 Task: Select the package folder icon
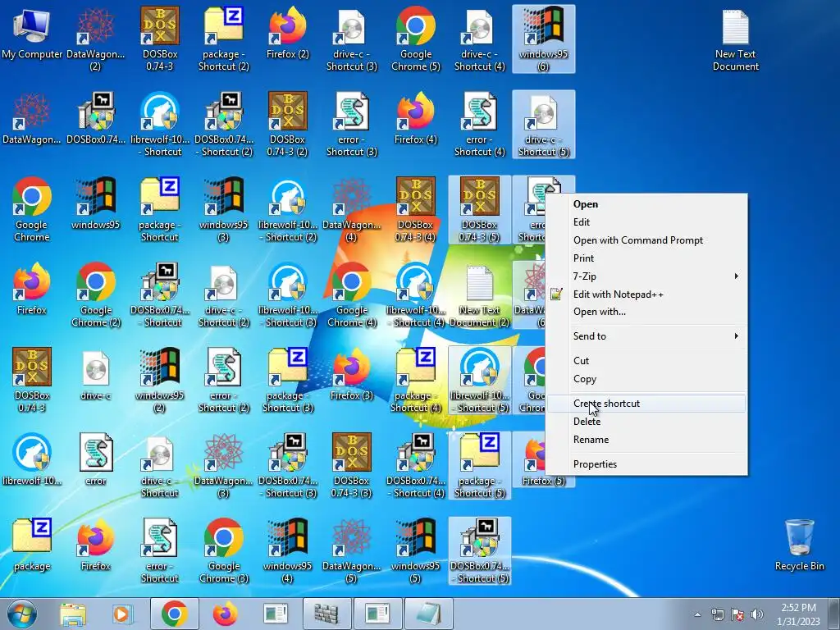32,545
